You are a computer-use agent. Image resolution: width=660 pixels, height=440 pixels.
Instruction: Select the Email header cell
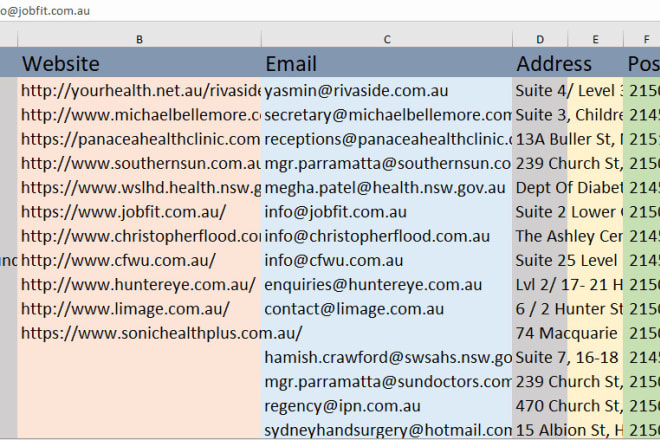click(x=387, y=63)
